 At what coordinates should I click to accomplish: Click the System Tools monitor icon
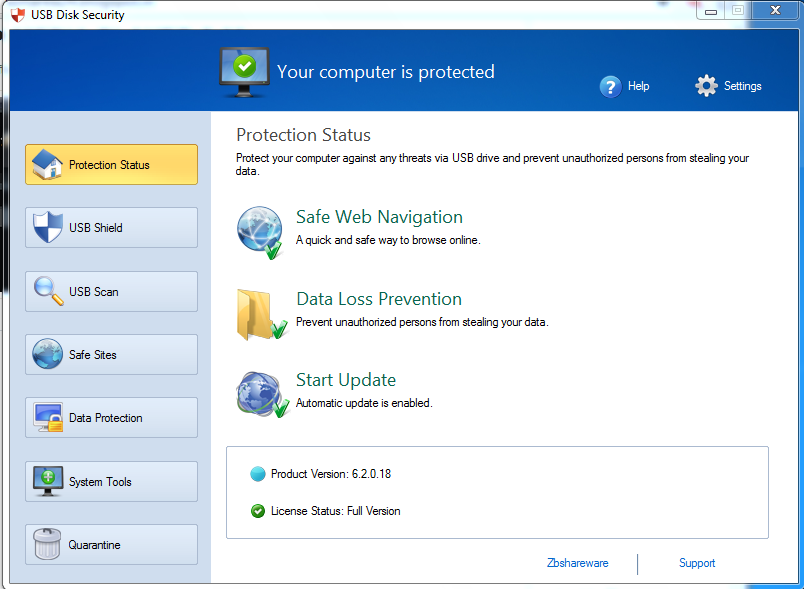(48, 481)
